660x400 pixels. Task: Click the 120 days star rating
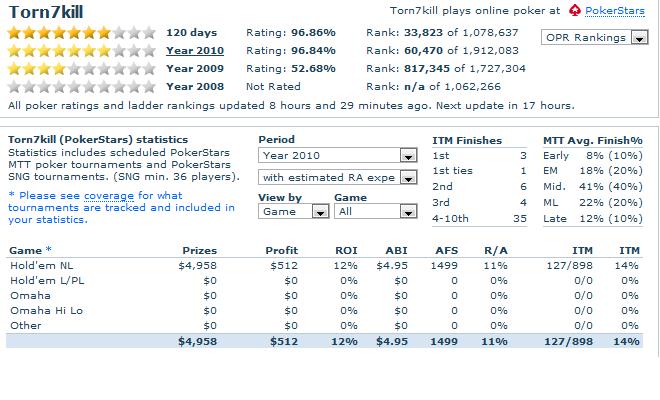tap(80, 32)
